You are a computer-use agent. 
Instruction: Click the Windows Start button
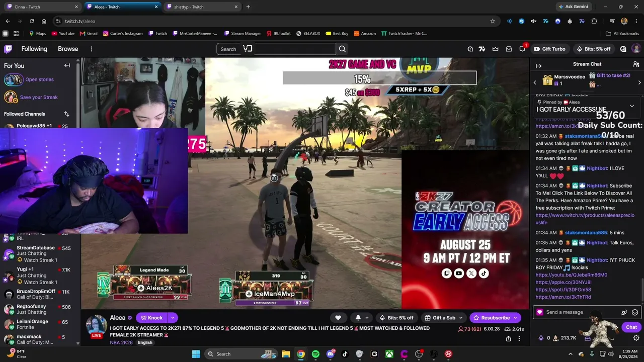coord(196,354)
